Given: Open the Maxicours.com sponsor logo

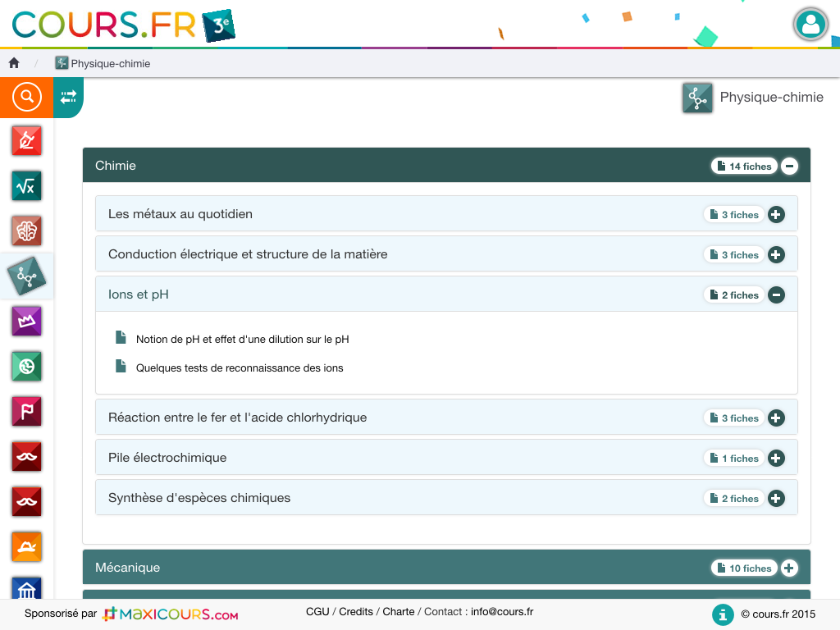Looking at the screenshot, I should pyautogui.click(x=171, y=614).
